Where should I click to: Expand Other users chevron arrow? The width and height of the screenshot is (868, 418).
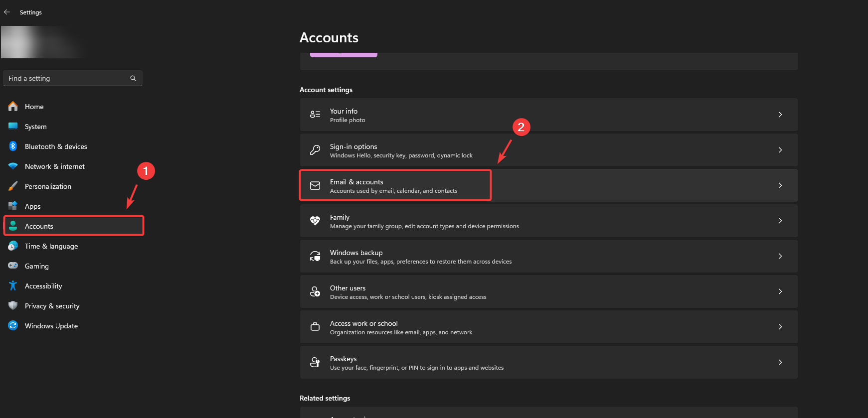coord(780,291)
